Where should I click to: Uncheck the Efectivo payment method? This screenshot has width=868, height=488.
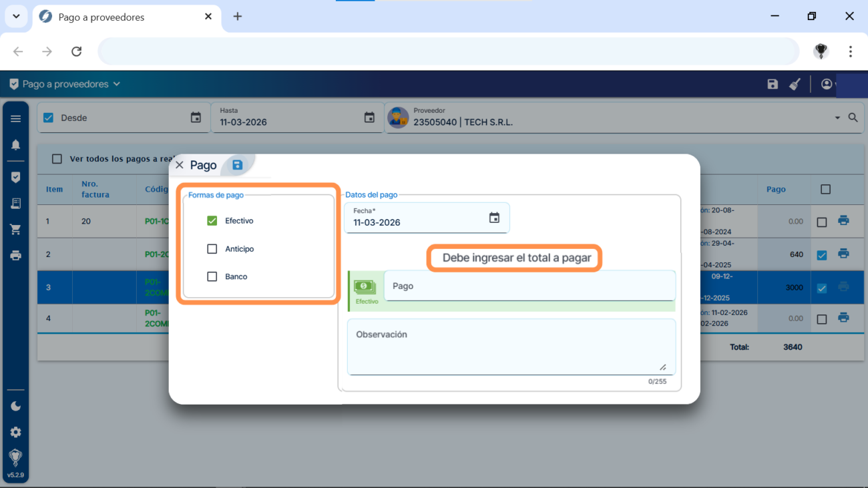tap(212, 221)
